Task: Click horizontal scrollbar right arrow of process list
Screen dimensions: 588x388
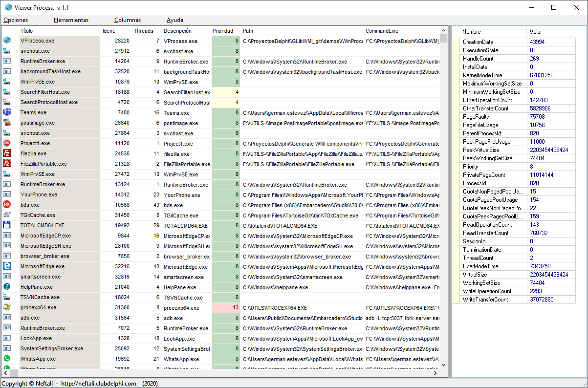Action: click(x=435, y=373)
